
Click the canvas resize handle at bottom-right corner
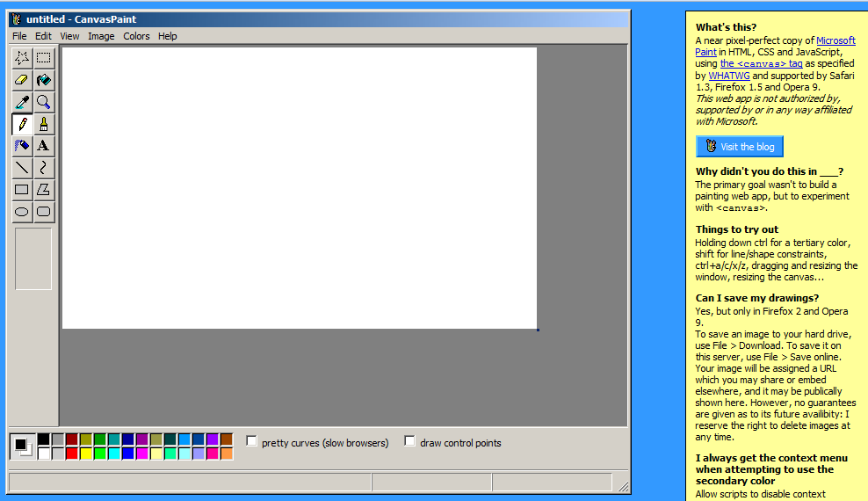(x=538, y=330)
